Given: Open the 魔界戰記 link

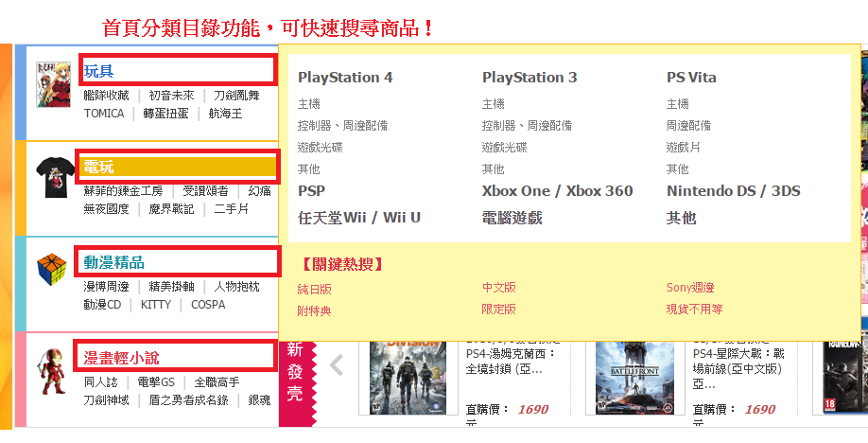Looking at the screenshot, I should [171, 209].
